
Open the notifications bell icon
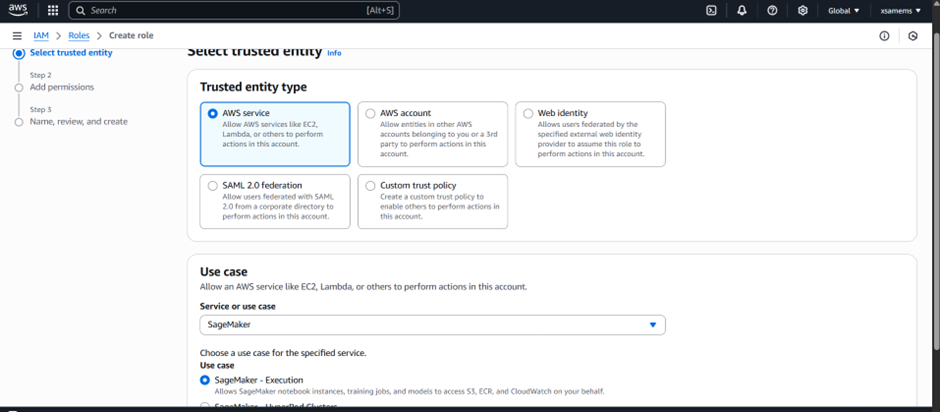tap(742, 10)
